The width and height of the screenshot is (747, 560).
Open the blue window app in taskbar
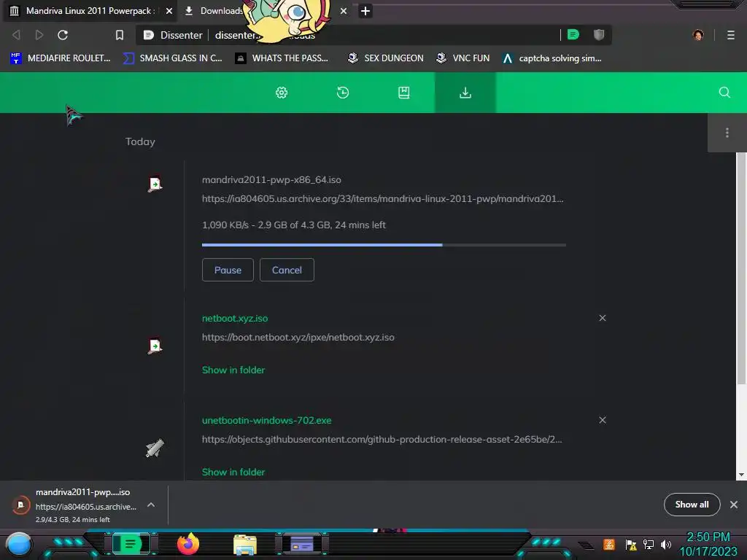tap(302, 544)
